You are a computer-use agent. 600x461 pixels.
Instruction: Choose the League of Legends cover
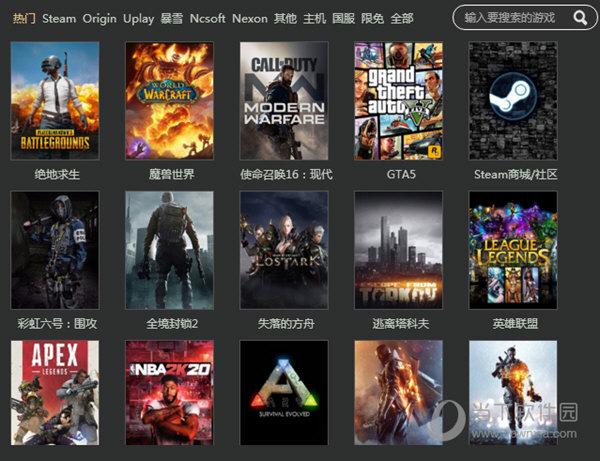pyautogui.click(x=513, y=250)
